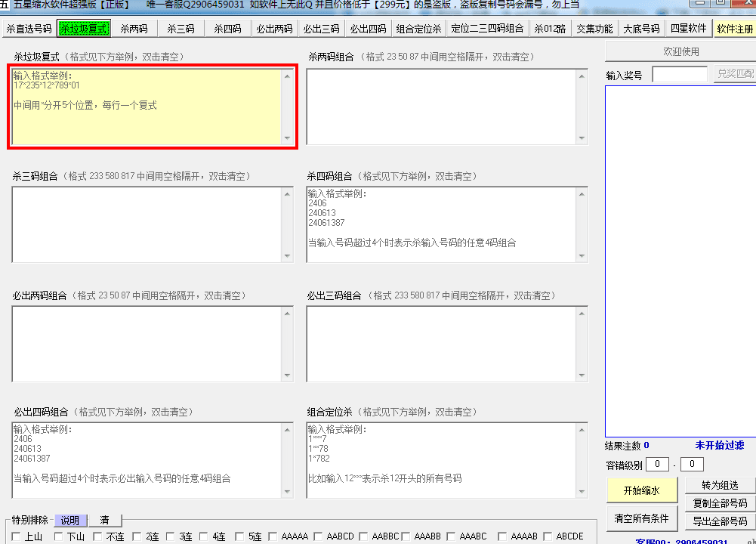This screenshot has height=544, width=756.
Task: Select the 组合定位杀 tab
Action: tap(418, 29)
